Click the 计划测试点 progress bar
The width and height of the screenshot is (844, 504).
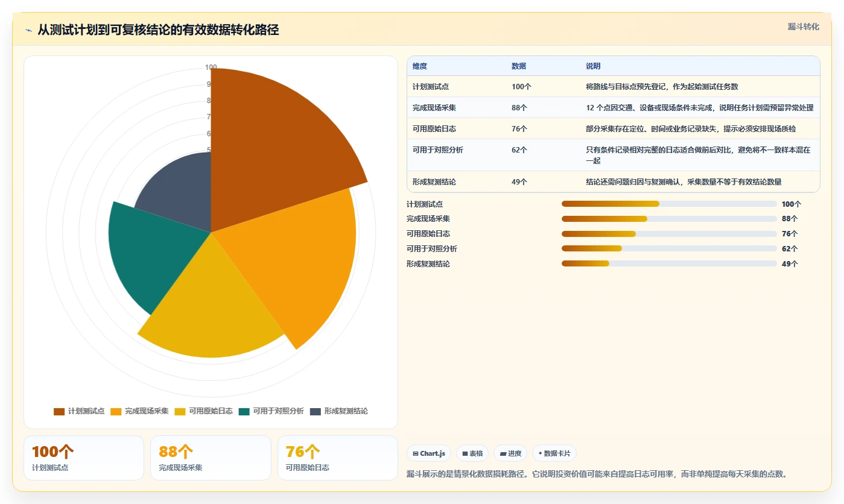point(669,204)
